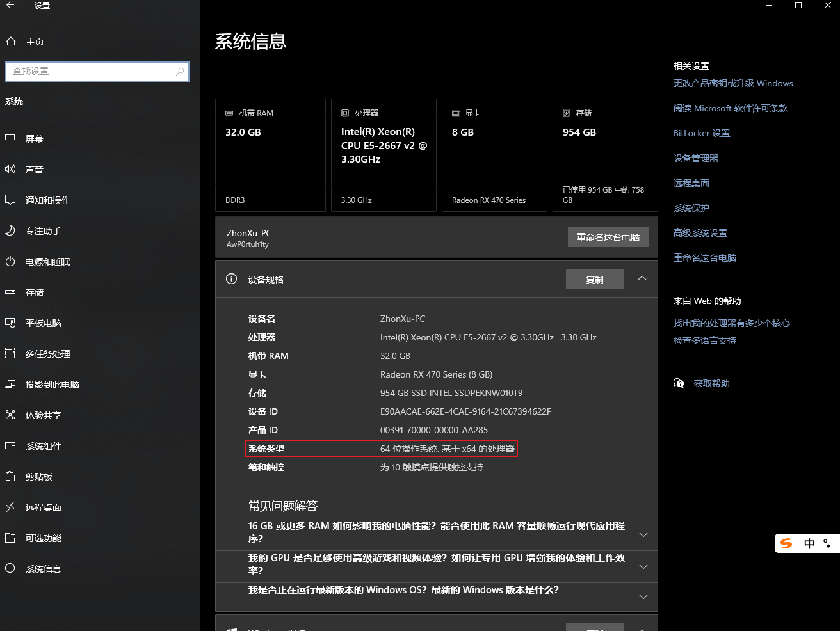Click the 多任务处理 icon
Image resolution: width=840 pixels, height=631 pixels.
10,353
